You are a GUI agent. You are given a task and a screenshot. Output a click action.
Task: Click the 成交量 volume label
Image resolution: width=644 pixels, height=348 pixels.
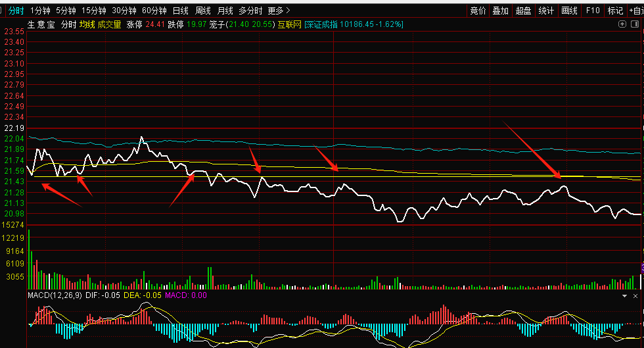coord(109,25)
